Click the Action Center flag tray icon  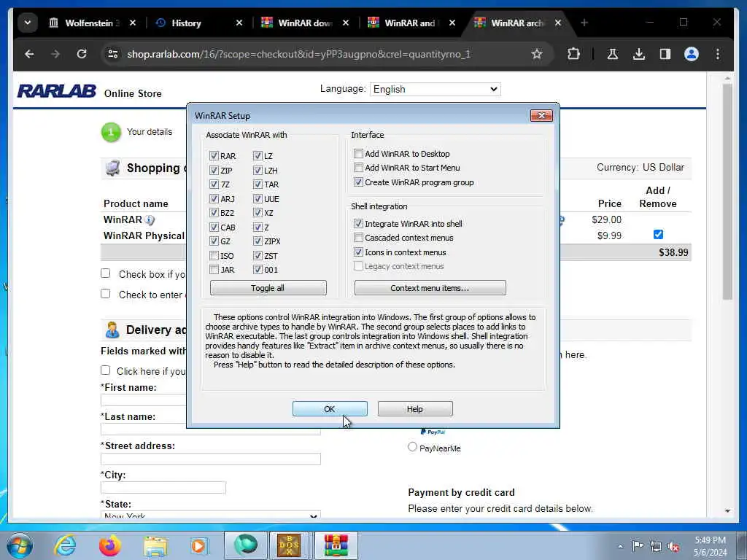click(638, 545)
